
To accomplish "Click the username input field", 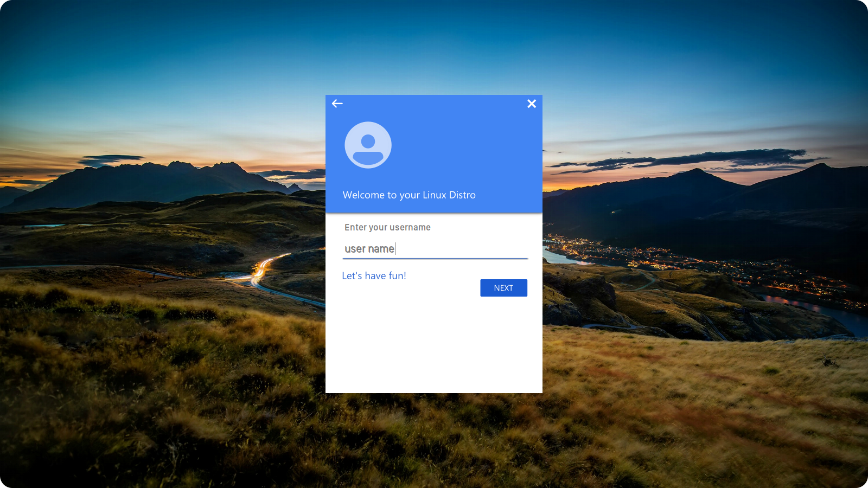I will pos(435,249).
